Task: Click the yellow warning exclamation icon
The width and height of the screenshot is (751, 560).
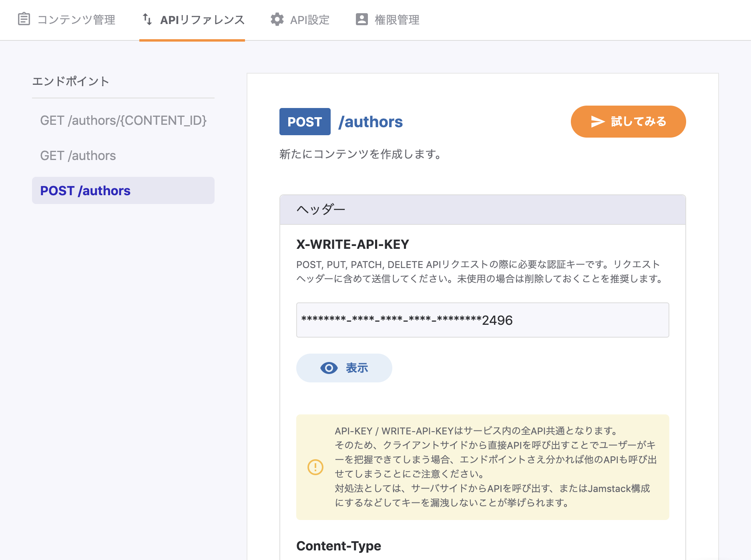Action: coord(315,467)
